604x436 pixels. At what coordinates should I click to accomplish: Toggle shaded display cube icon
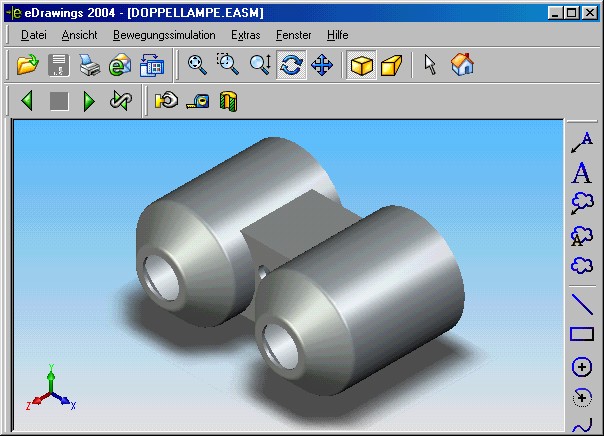click(x=361, y=64)
